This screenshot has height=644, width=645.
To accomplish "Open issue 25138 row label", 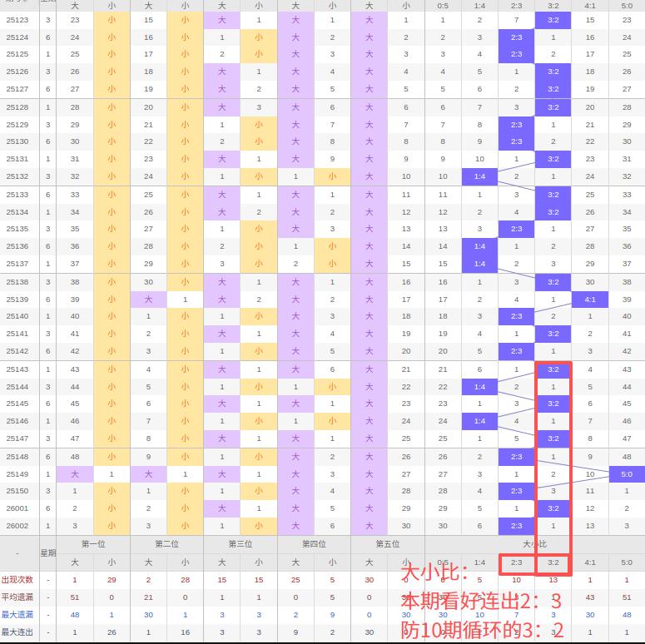I will (x=17, y=282).
